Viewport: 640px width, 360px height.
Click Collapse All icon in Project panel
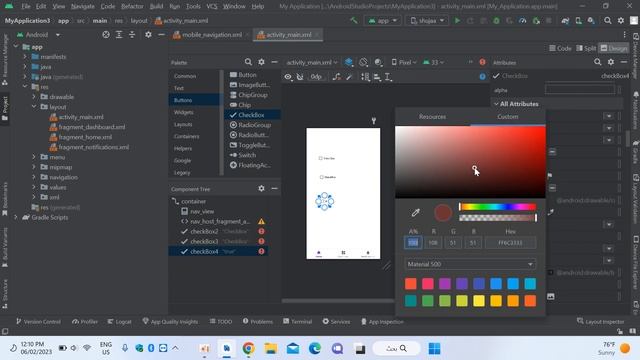(132, 35)
